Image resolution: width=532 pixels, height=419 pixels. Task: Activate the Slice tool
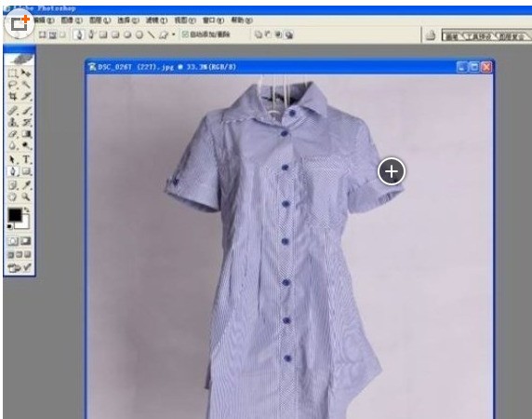(26, 97)
